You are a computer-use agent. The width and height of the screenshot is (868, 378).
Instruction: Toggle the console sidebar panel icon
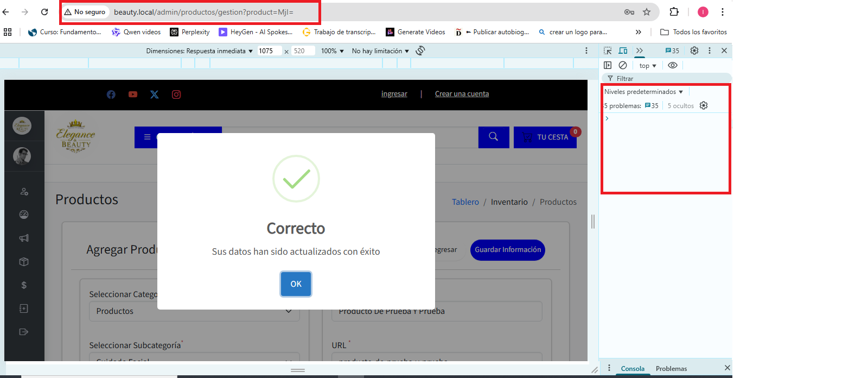click(608, 65)
